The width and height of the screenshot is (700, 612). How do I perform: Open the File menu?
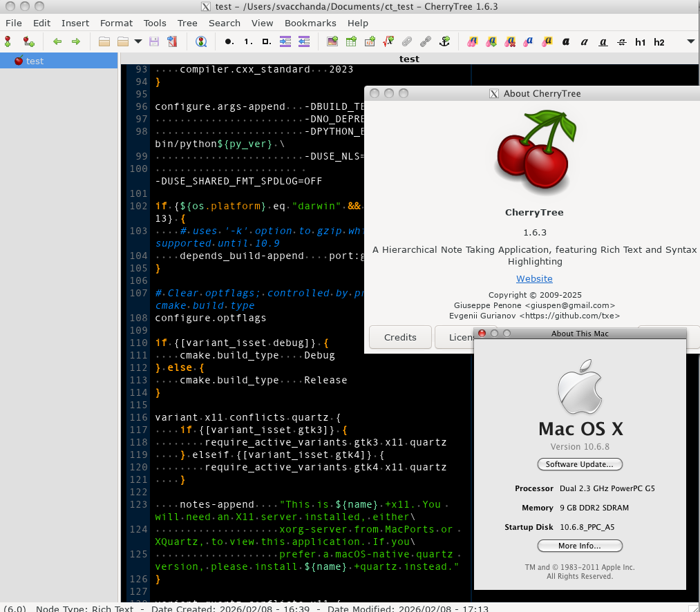pyautogui.click(x=13, y=23)
